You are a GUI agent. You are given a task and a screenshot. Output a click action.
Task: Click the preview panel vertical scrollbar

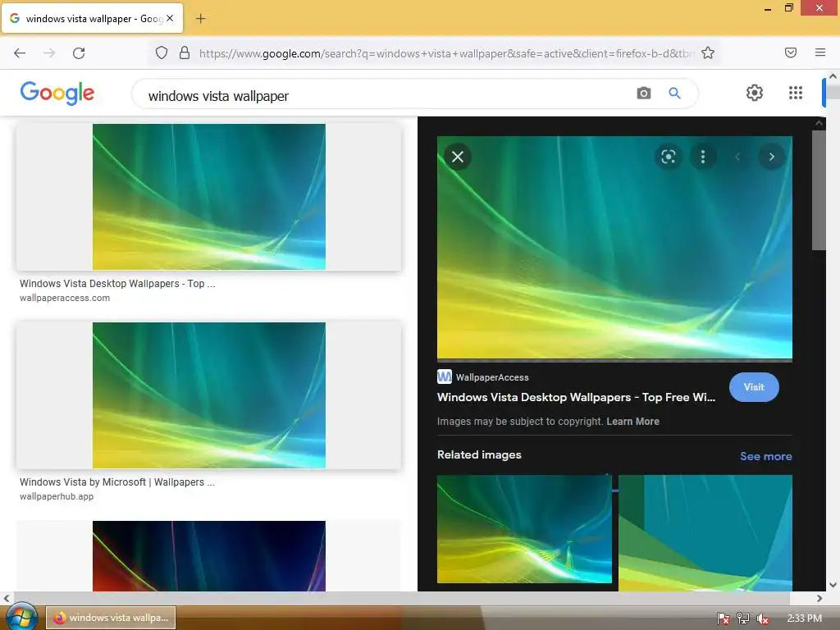(819, 190)
